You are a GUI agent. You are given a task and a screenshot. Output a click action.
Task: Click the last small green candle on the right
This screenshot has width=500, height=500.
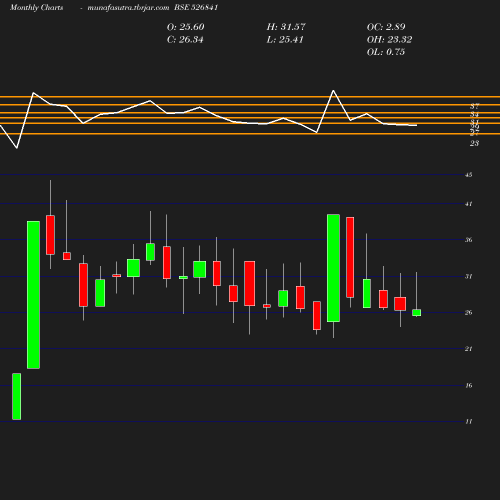pos(417,313)
